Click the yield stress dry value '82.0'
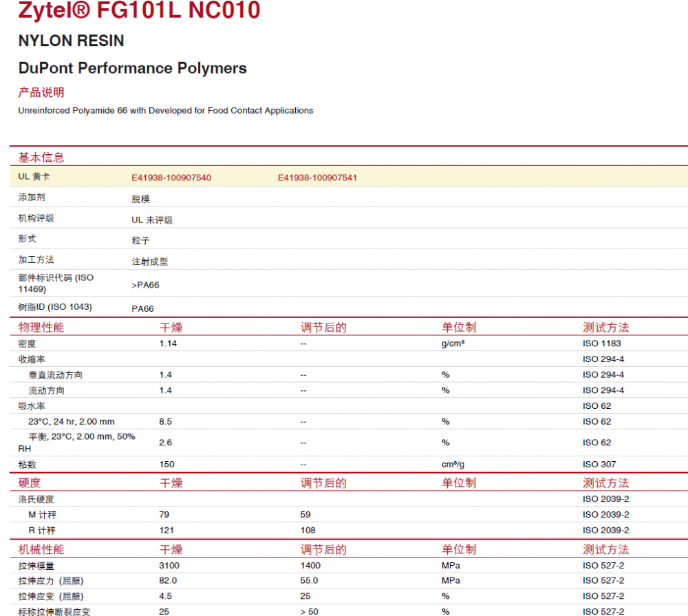 tap(168, 580)
